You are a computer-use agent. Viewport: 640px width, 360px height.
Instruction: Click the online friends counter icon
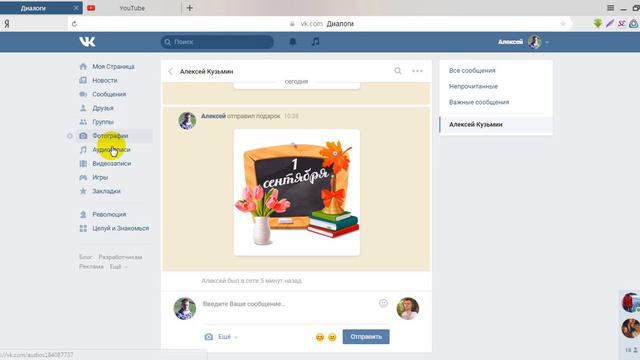pyautogui.click(x=631, y=350)
